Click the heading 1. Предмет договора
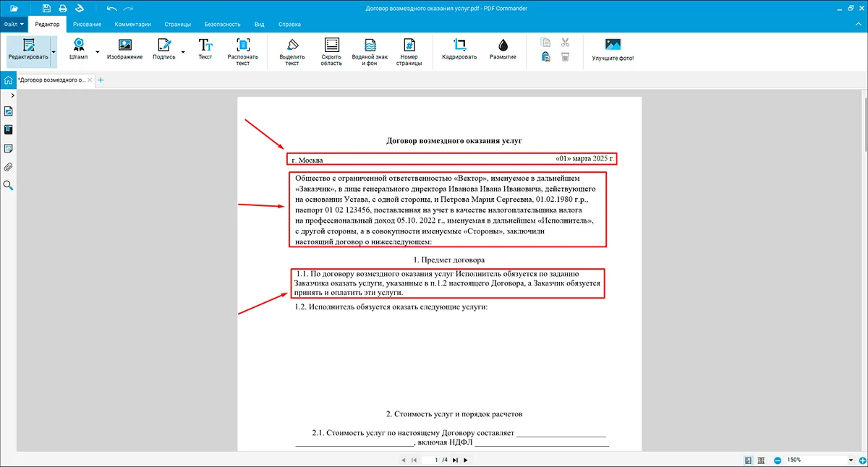Screen dimensions: 868x467 tap(449, 259)
